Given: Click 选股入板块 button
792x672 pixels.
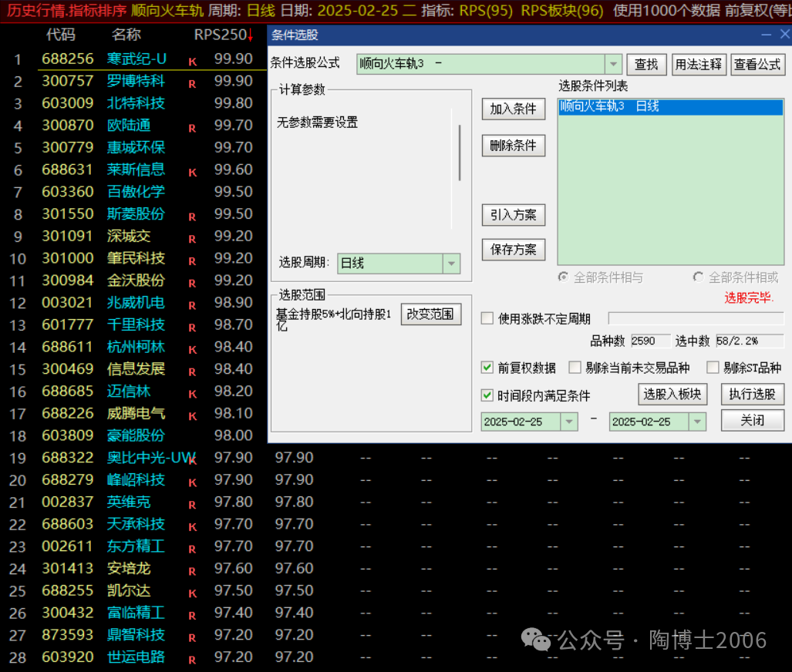Looking at the screenshot, I should tap(672, 394).
